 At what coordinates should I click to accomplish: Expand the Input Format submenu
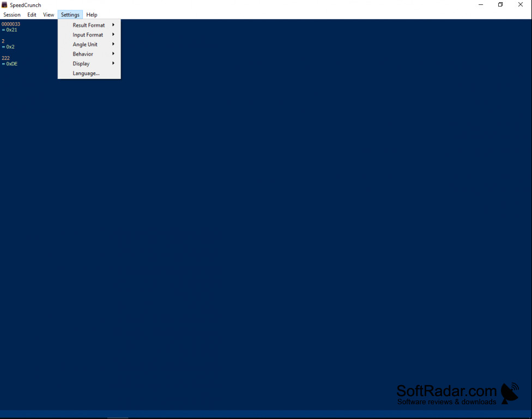click(89, 35)
